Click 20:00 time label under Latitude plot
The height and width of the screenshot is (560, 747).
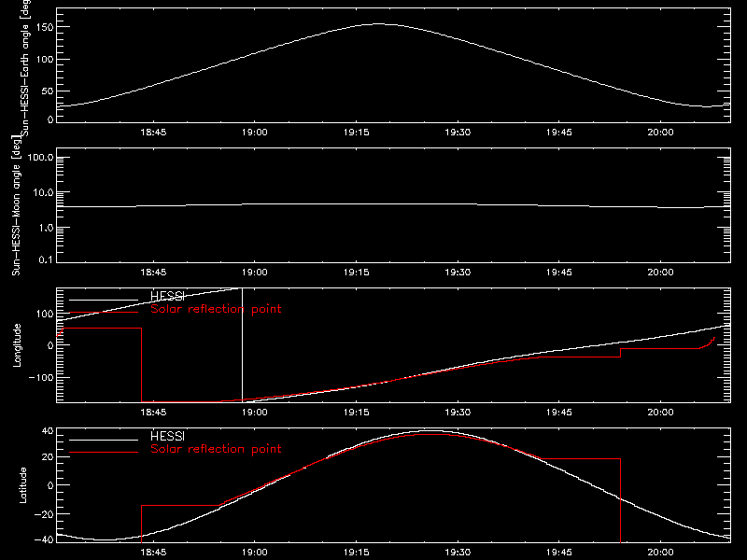[661, 553]
